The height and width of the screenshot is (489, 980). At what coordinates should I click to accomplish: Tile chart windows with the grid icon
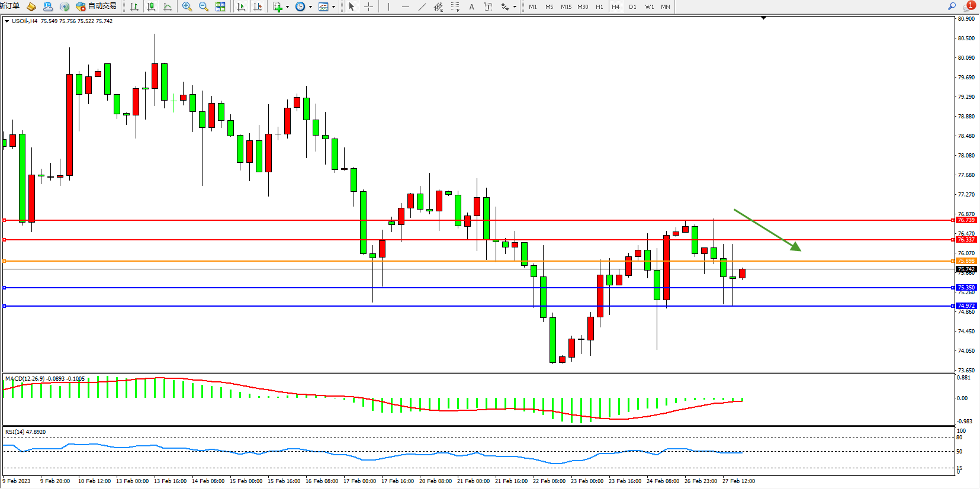coord(220,7)
